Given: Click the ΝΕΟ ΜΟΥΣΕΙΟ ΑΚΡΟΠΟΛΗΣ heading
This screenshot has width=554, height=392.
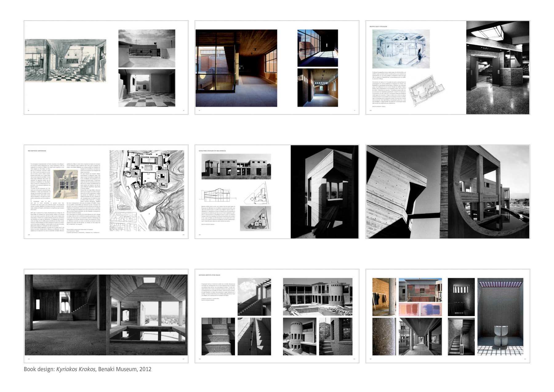Looking at the screenshot, I should tap(37, 151).
